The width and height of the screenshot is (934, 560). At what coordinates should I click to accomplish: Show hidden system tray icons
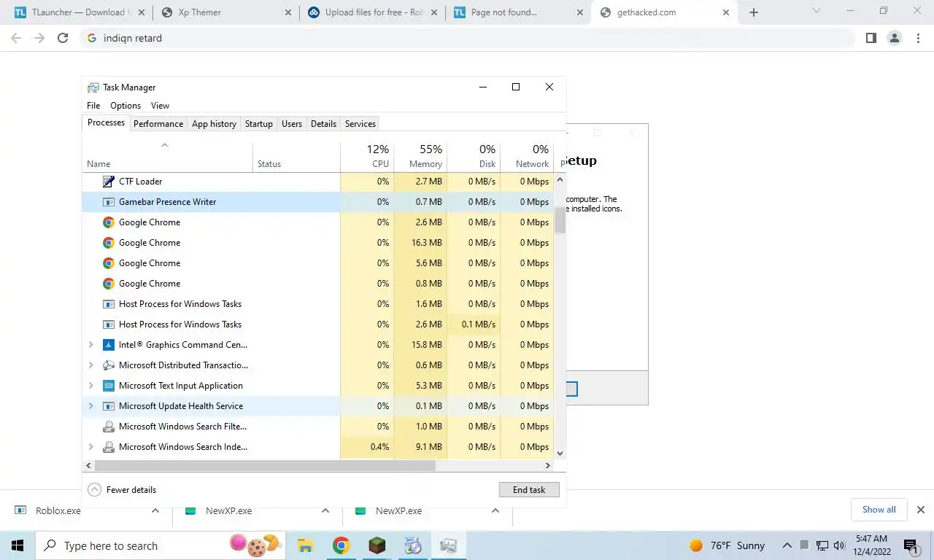click(787, 545)
